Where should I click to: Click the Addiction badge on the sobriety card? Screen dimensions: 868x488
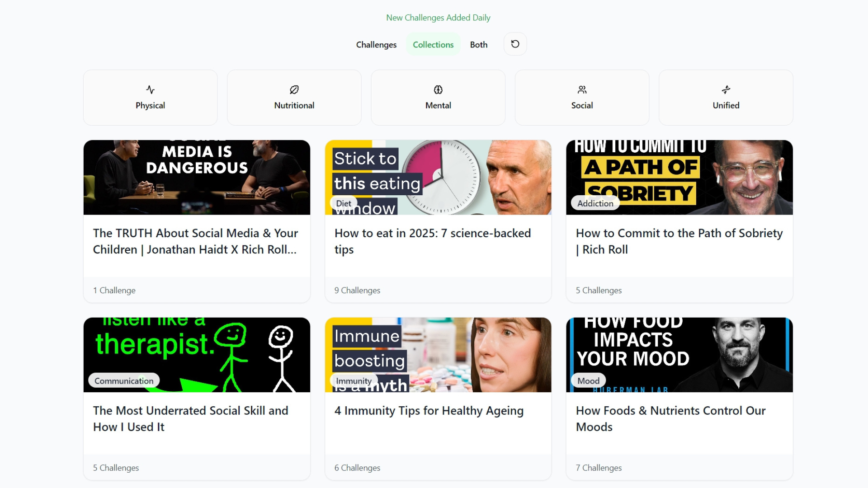pyautogui.click(x=595, y=203)
